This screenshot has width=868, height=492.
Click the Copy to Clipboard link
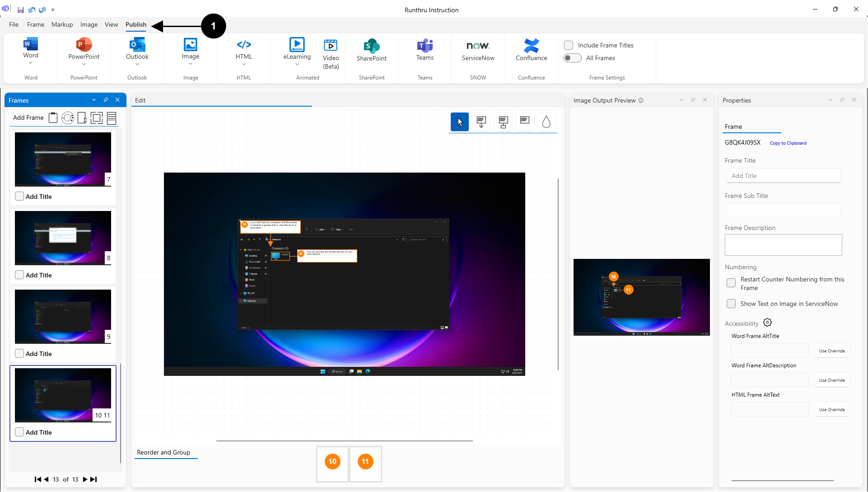tap(788, 143)
